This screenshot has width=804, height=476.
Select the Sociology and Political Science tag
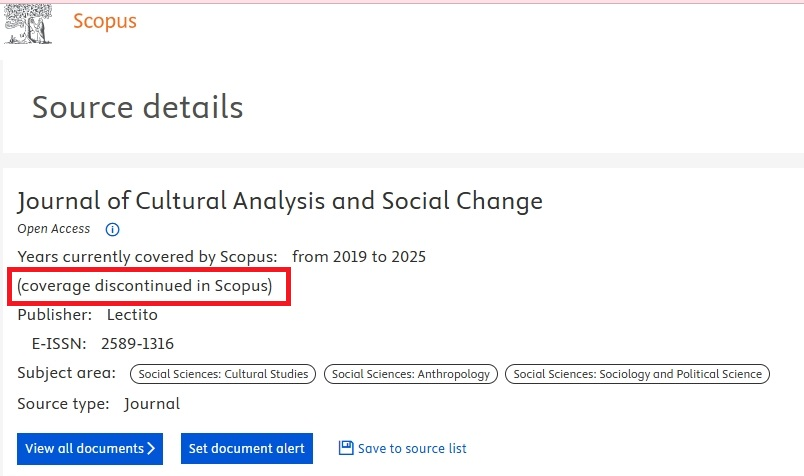click(637, 374)
